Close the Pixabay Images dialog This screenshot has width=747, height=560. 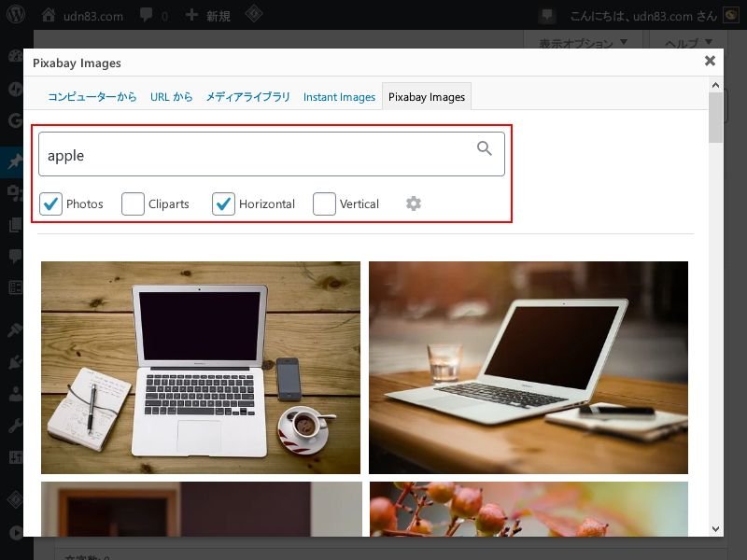710,61
